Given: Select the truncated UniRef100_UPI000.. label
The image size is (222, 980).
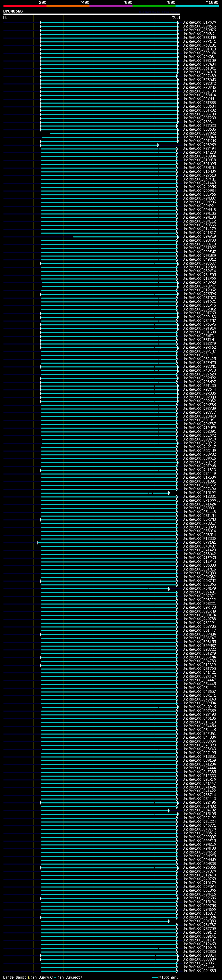Looking at the screenshot, I should (201, 501).
